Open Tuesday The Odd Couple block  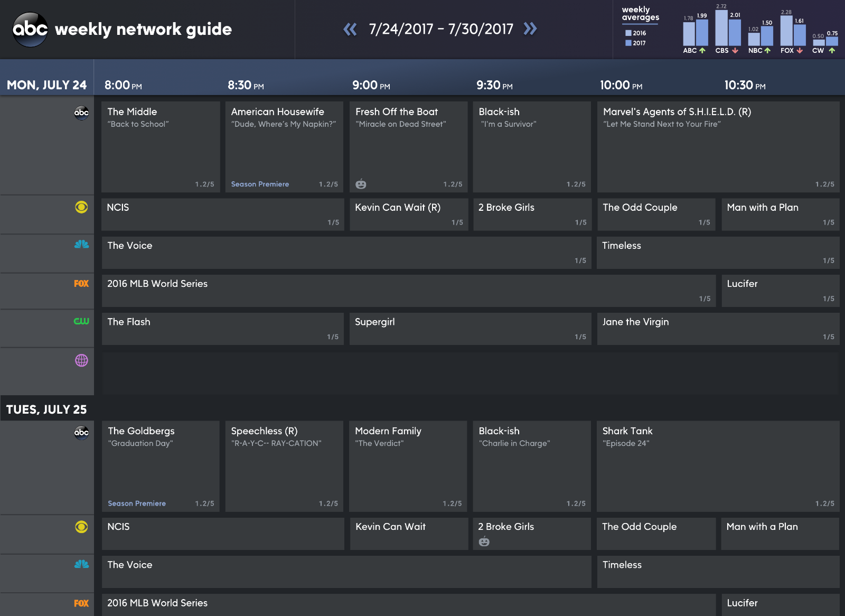tap(656, 534)
